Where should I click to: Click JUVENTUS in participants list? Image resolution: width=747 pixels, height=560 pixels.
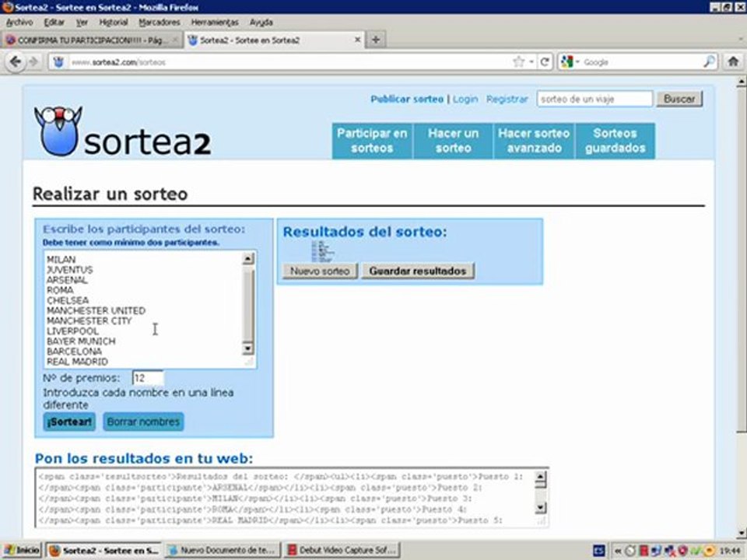pyautogui.click(x=69, y=270)
